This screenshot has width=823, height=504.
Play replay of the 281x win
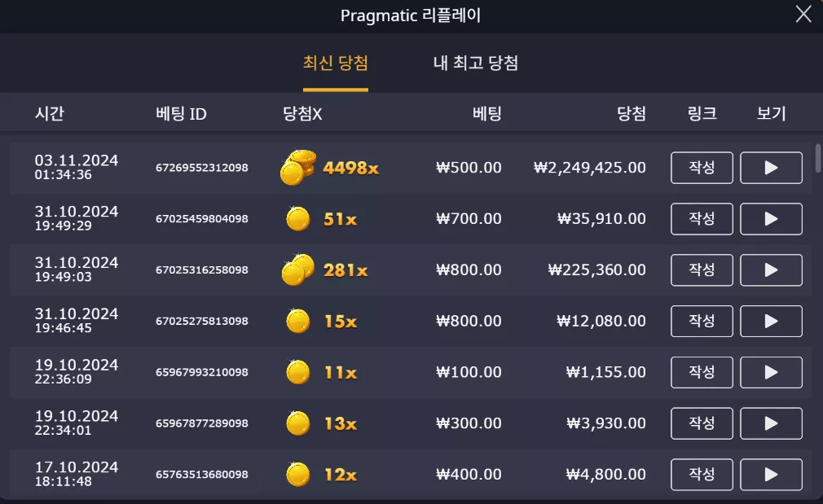coord(771,270)
